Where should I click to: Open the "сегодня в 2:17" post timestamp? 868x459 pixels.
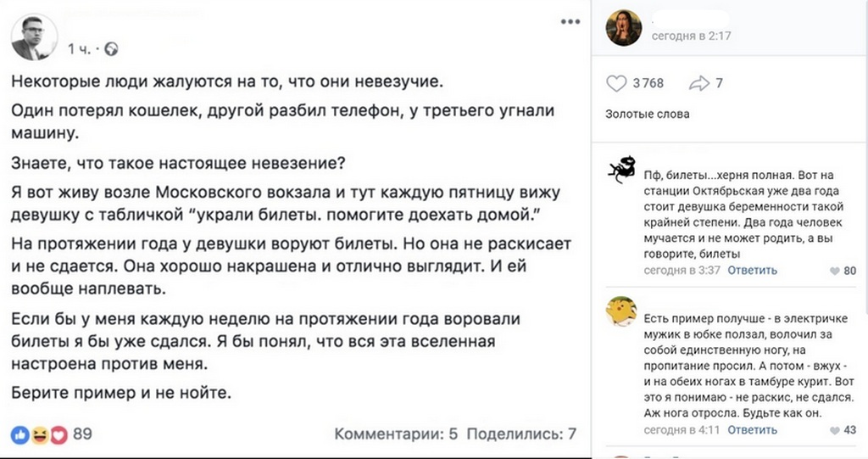691,36
